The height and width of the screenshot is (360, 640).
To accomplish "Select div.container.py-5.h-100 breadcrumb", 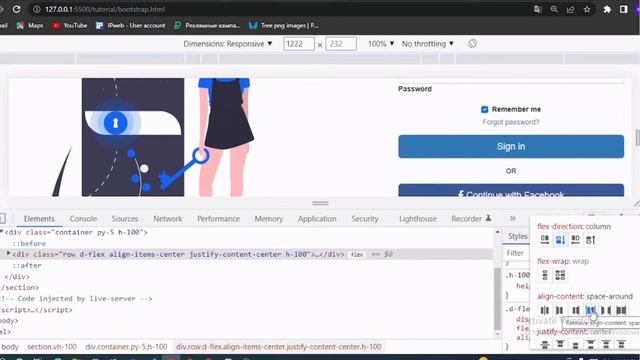I will tap(127, 347).
